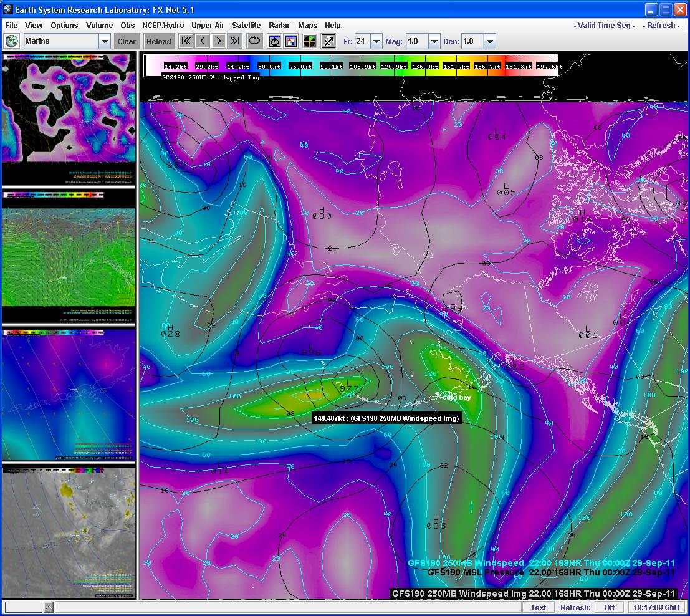Expand the Den density dropdown
Screen dimensions: 690x616
[x=490, y=41]
